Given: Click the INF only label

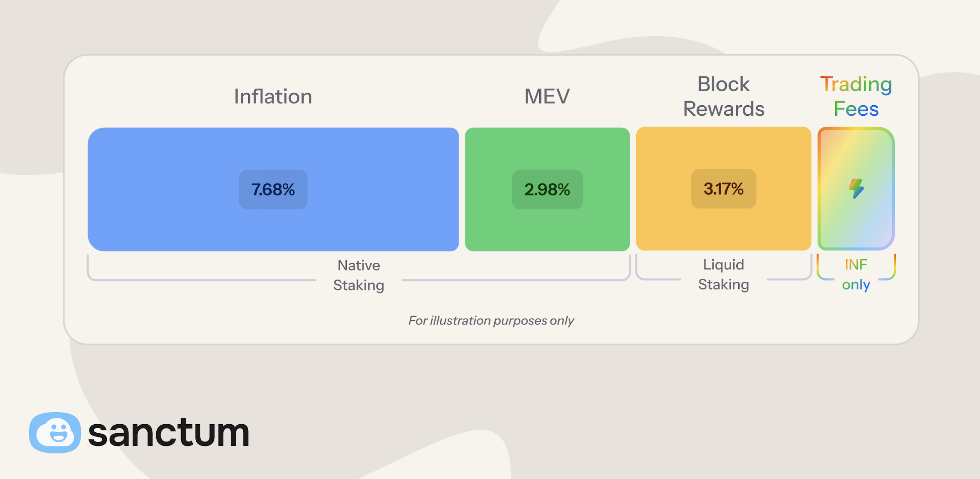Looking at the screenshot, I should pos(856,274).
